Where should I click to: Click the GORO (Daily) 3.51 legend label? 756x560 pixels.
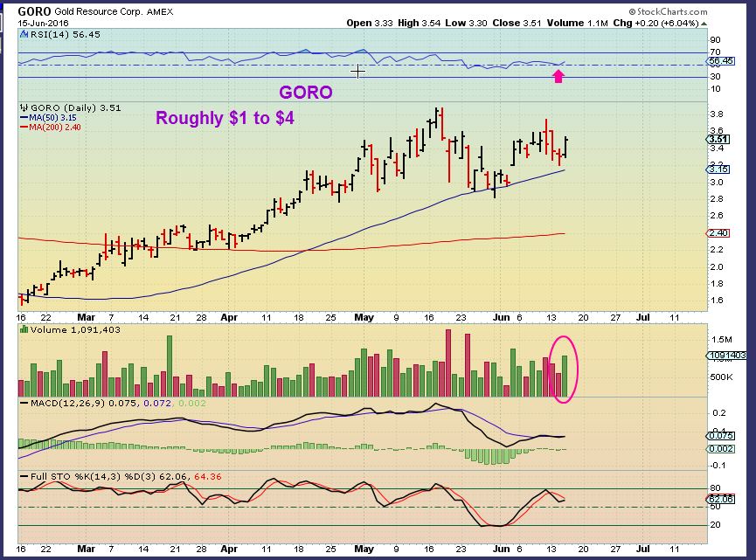coord(76,108)
